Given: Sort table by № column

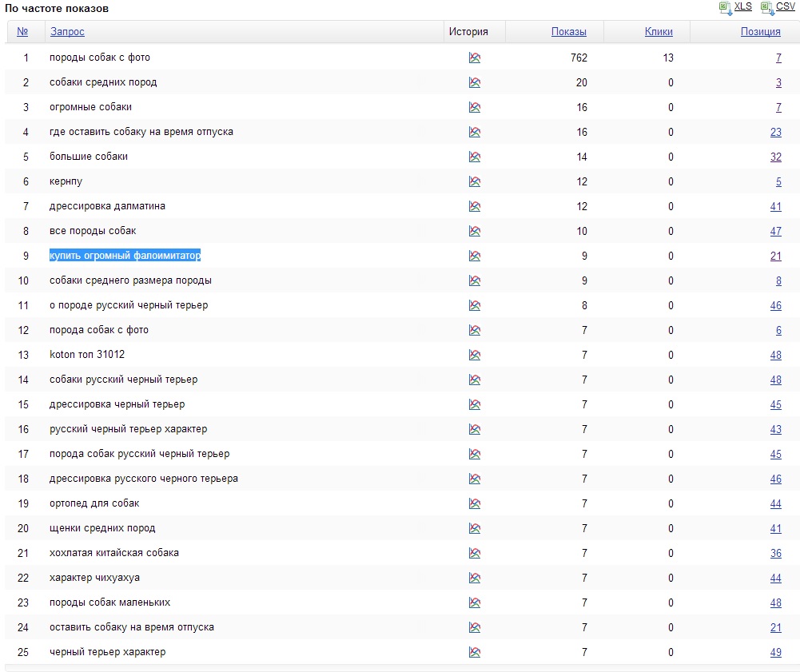Looking at the screenshot, I should 22,32.
